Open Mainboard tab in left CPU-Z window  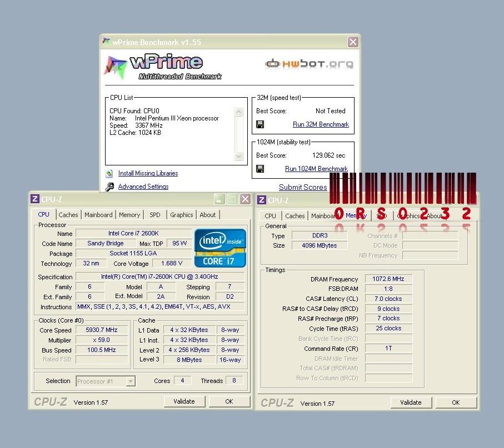tap(98, 215)
